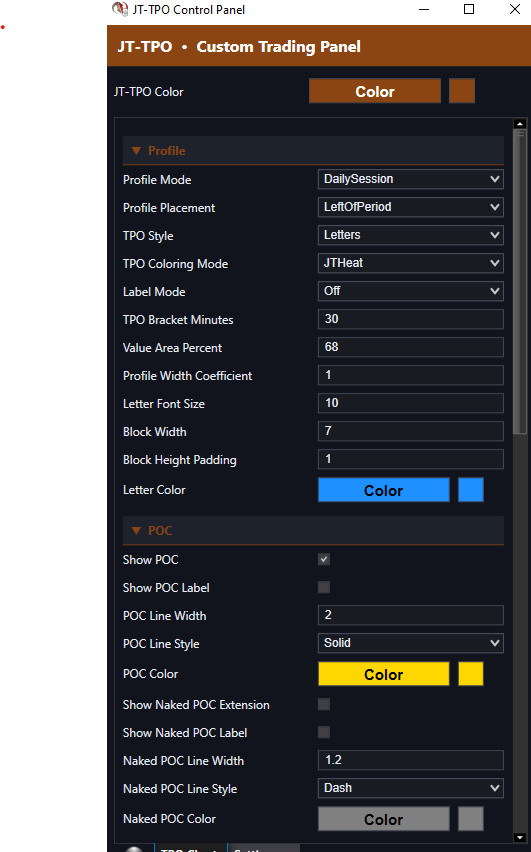
Task: Click the Profile Width Coefficient field
Action: click(x=410, y=375)
